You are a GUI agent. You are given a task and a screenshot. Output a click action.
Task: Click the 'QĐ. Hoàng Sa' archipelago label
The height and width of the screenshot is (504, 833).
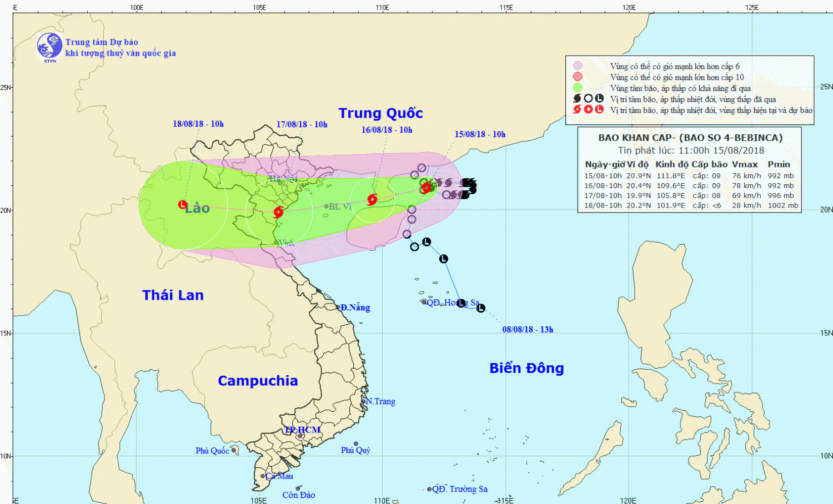(x=453, y=303)
